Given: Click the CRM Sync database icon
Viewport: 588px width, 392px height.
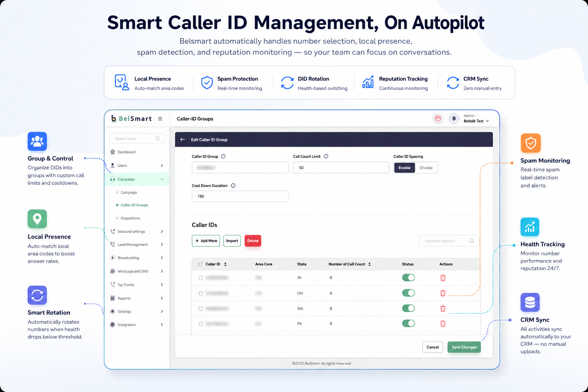Looking at the screenshot, I should point(530,302).
